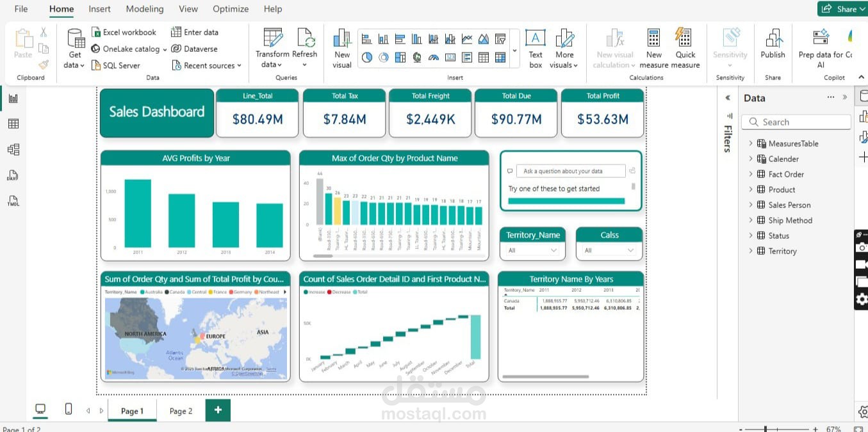Insert a card visual
The width and height of the screenshot is (868, 432).
(x=450, y=57)
